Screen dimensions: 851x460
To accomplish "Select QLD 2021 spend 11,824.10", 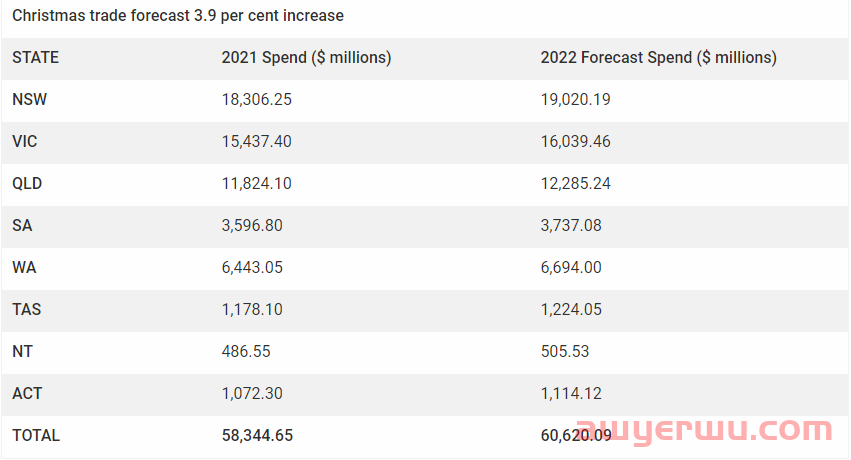I will (x=256, y=183).
